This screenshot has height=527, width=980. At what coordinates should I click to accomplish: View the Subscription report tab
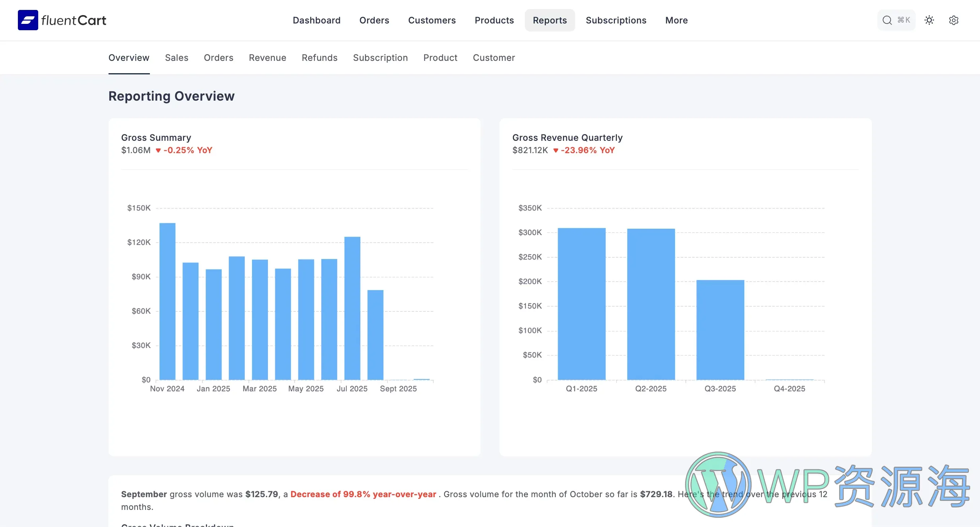point(380,58)
